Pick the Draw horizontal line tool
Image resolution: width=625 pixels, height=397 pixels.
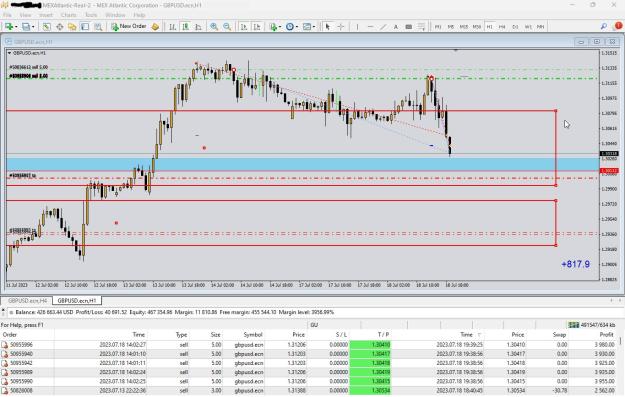pos(370,27)
